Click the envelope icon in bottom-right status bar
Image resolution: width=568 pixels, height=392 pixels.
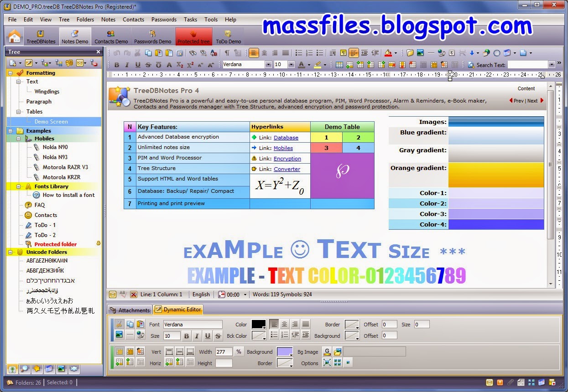tap(490, 382)
